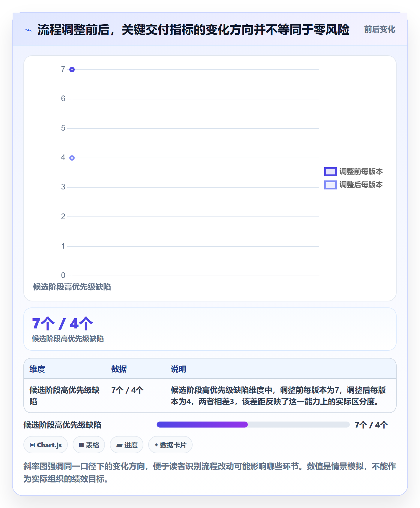This screenshot has width=420, height=508.
Task: Click the 维度 table column header
Action: 37,369
